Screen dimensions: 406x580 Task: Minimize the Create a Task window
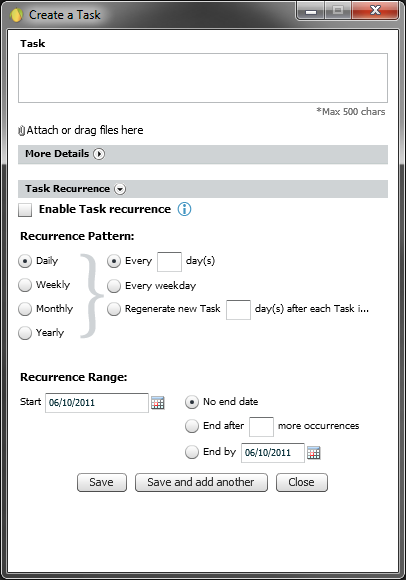[311, 11]
